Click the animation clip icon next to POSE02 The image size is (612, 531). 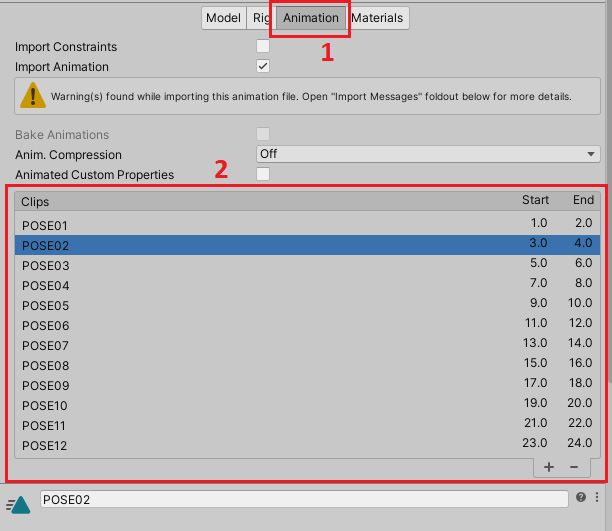[19, 504]
